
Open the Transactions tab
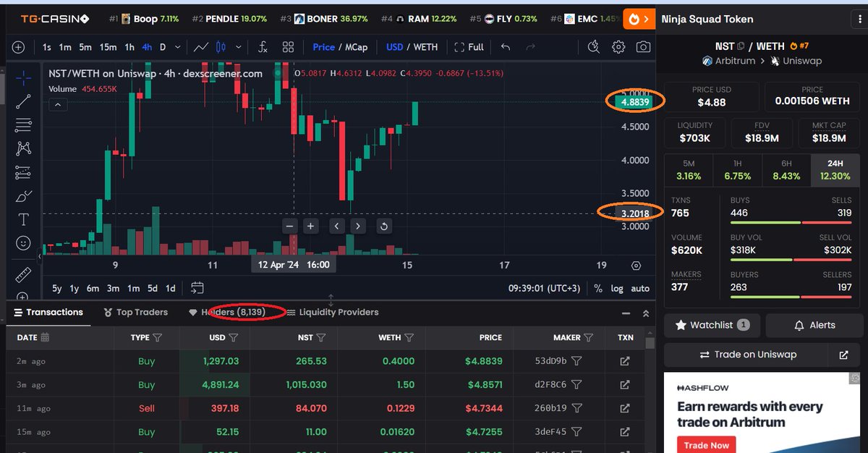click(x=48, y=312)
